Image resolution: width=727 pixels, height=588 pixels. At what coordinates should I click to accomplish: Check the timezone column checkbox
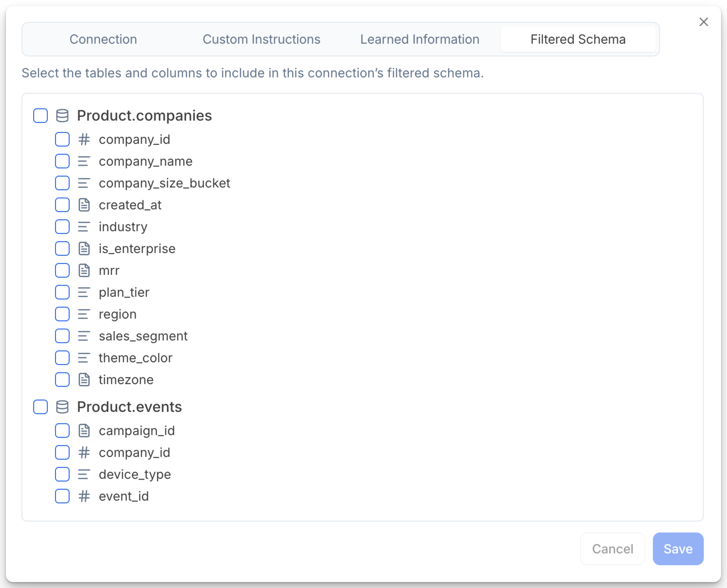tap(62, 379)
